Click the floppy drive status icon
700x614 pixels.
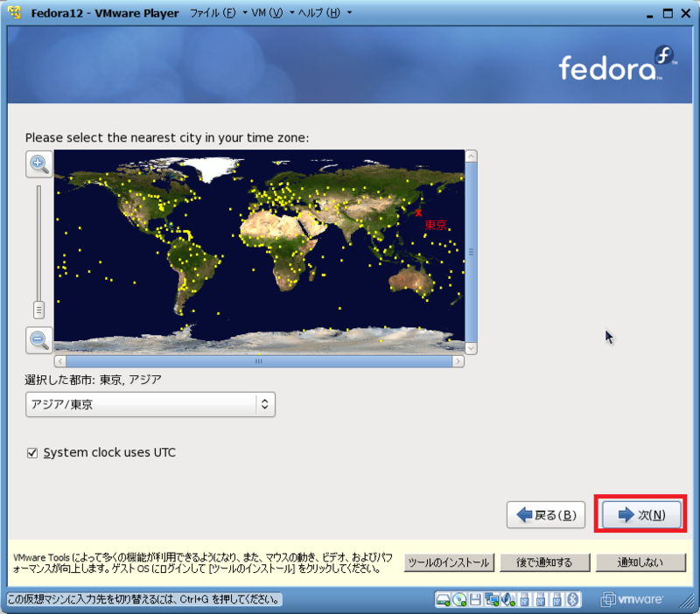tap(475, 599)
